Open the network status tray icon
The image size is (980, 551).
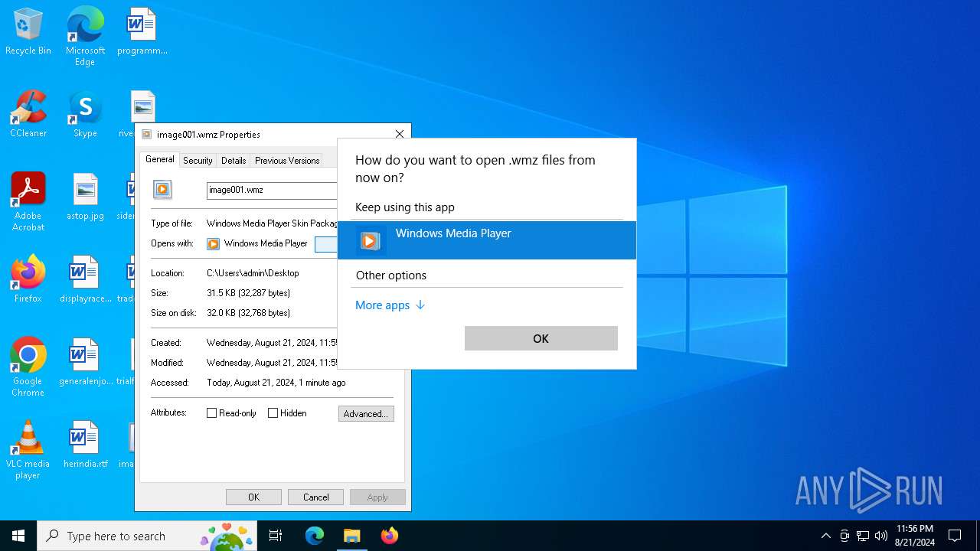coord(863,536)
